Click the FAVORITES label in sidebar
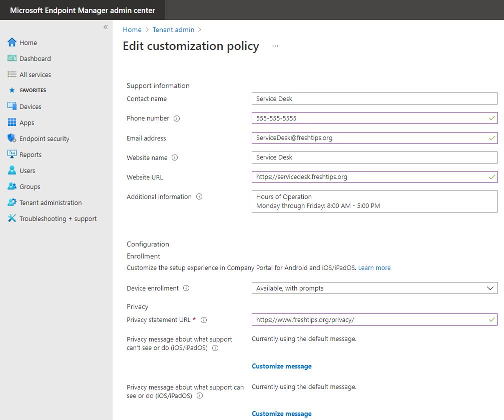504x420 pixels. [x=33, y=90]
